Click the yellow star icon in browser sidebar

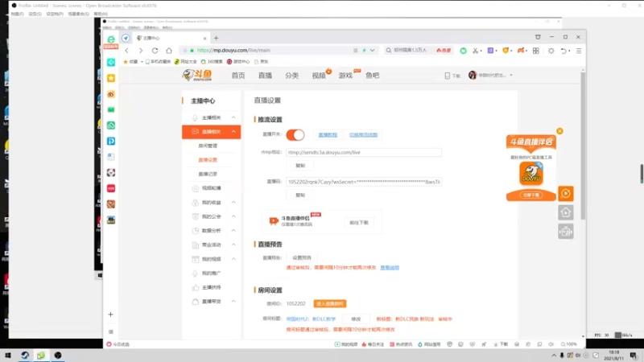pyautogui.click(x=111, y=78)
